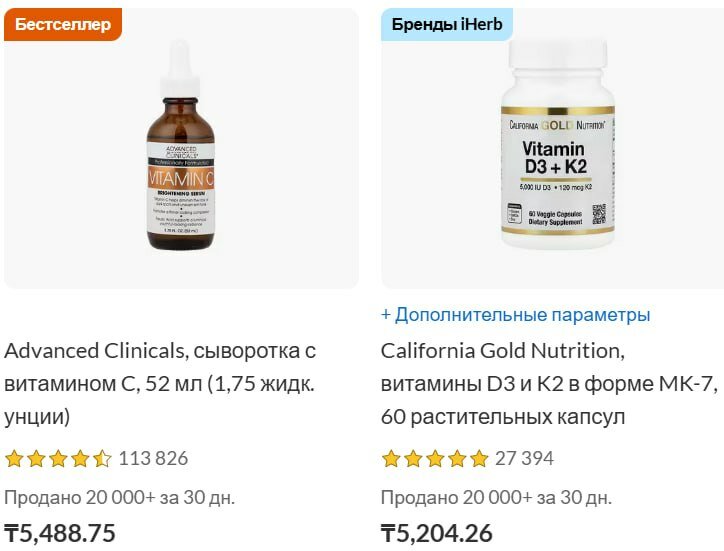Image resolution: width=724 pixels, height=551 pixels.
Task: Click second star of California Gold rating
Action: coord(413,459)
